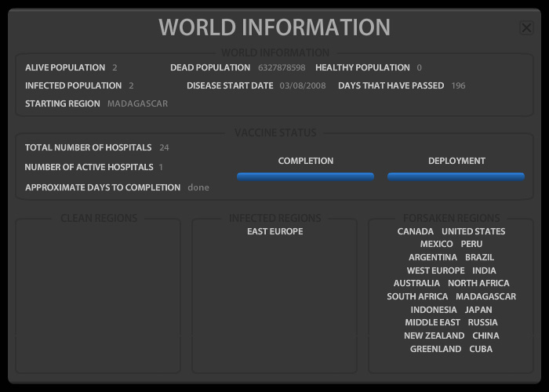The height and width of the screenshot is (392, 549).
Task: Click the Deployment label
Action: click(x=456, y=161)
